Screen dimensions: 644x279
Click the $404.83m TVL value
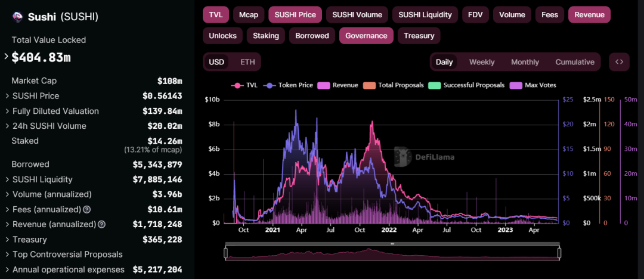point(41,57)
